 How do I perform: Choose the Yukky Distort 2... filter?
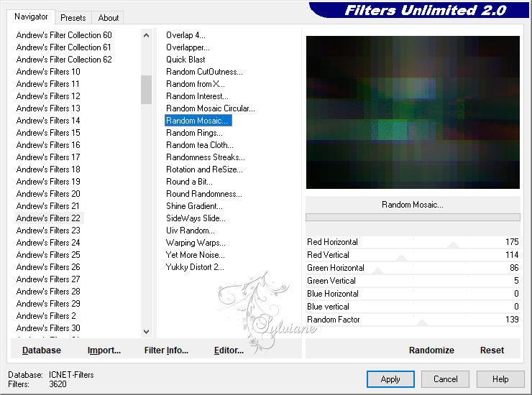[x=195, y=267]
